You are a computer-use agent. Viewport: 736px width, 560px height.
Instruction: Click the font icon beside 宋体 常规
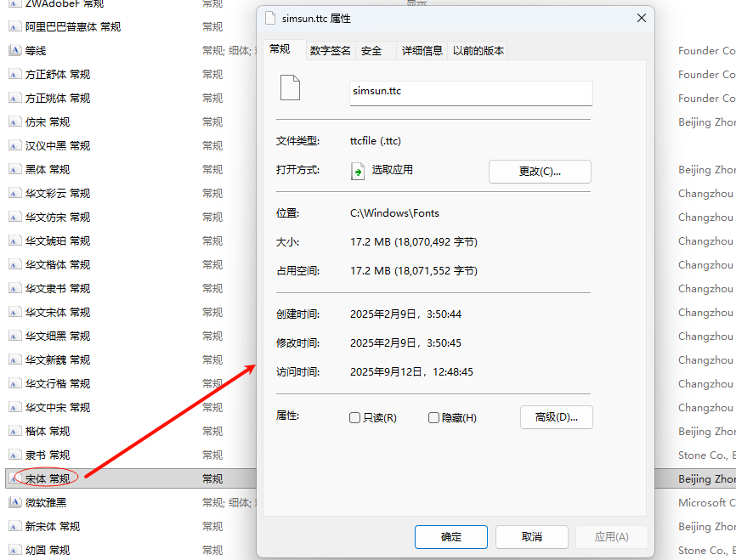(14, 479)
